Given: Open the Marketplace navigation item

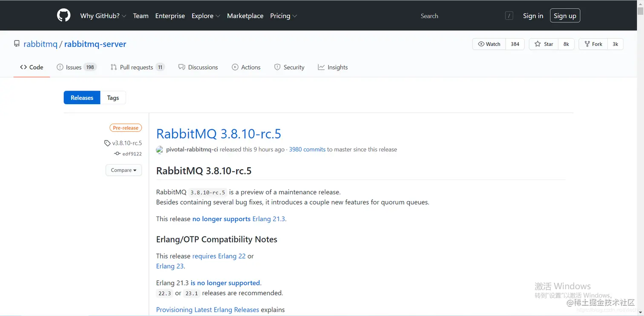Looking at the screenshot, I should [x=245, y=16].
